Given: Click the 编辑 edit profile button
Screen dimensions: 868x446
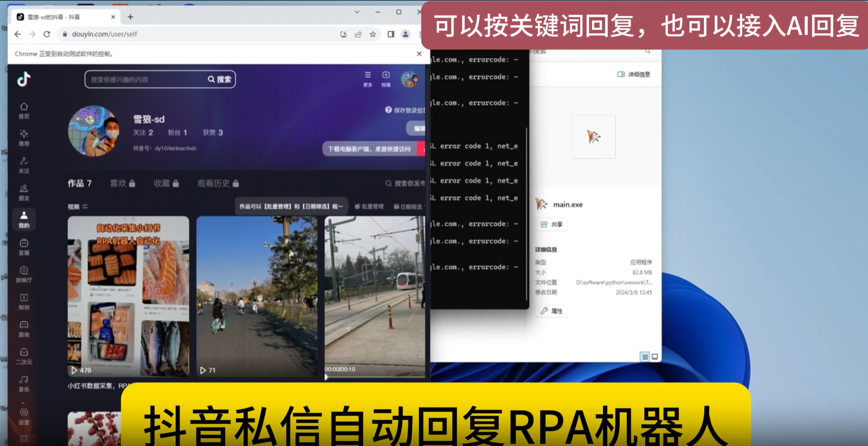Looking at the screenshot, I should tap(416, 128).
